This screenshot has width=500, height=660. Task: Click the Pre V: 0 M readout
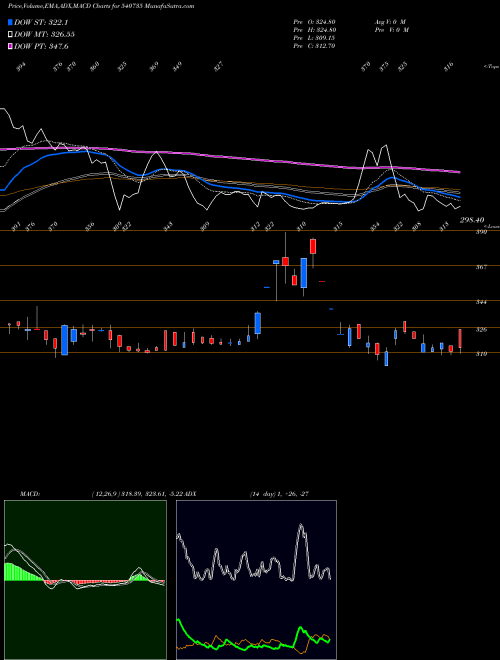point(391,30)
